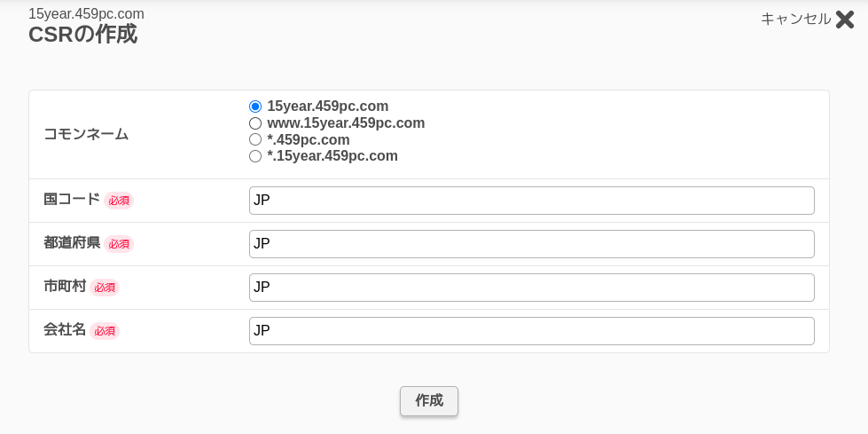This screenshot has width=868, height=434.
Task: Click the 必須 badge beside 国コード
Action: point(119,201)
